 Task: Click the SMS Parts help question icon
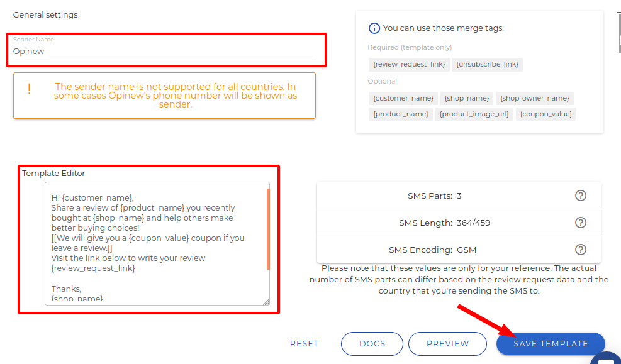(x=581, y=196)
